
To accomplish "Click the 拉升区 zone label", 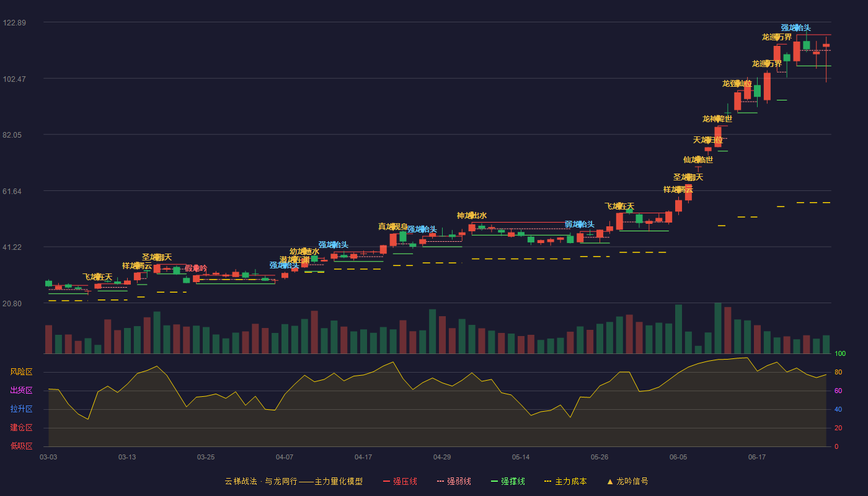I will point(22,409).
